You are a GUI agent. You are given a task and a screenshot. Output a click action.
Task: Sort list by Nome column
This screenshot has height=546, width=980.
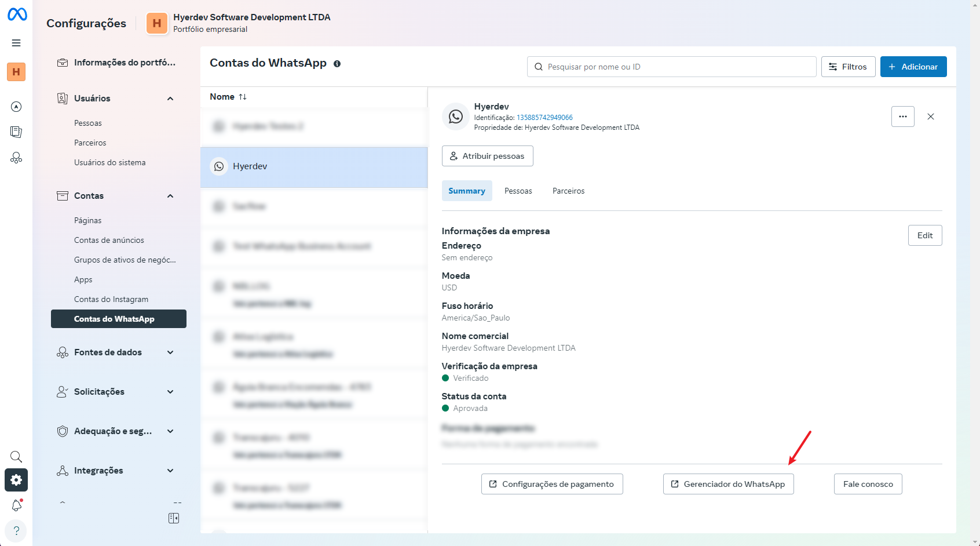point(228,97)
